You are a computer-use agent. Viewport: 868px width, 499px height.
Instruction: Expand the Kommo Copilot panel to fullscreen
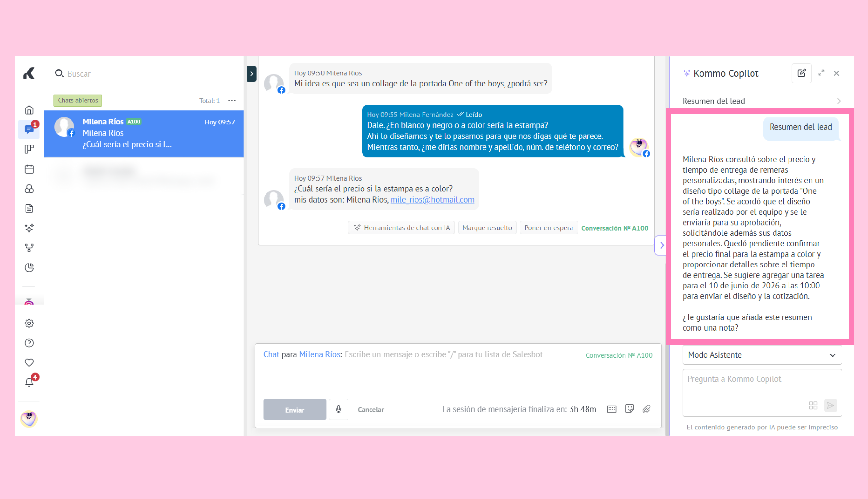(821, 73)
